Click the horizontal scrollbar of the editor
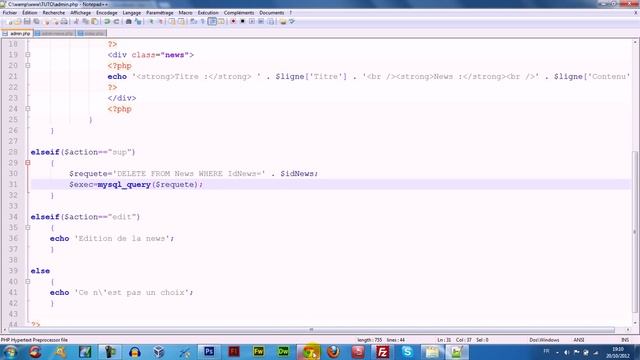The width and height of the screenshot is (640, 360). point(311,329)
